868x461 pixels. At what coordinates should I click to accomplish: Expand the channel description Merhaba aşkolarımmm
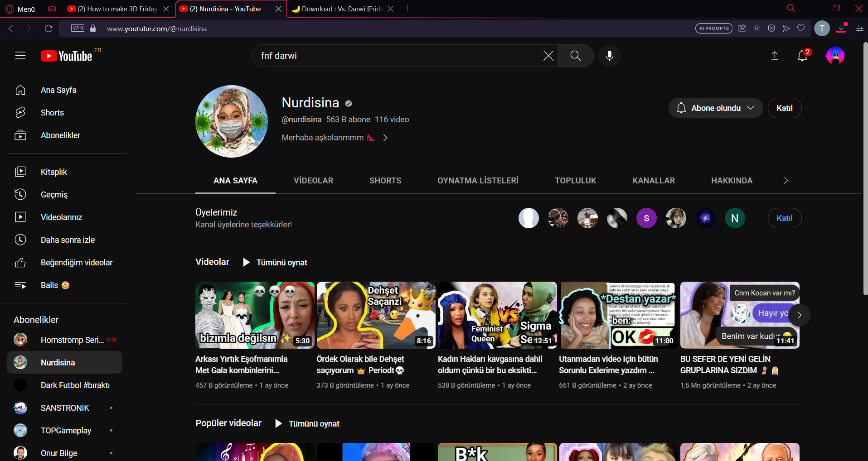pos(335,138)
